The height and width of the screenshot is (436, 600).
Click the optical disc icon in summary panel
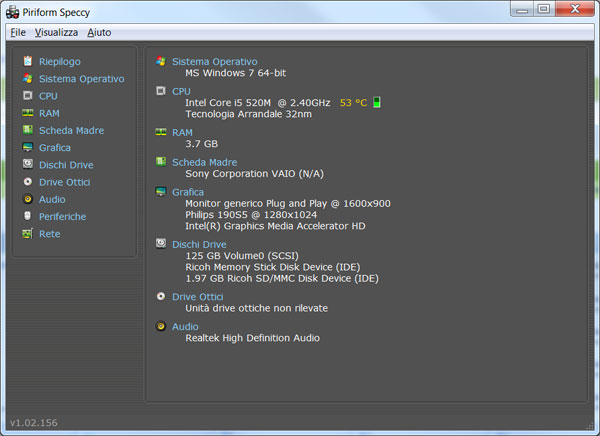click(x=161, y=296)
